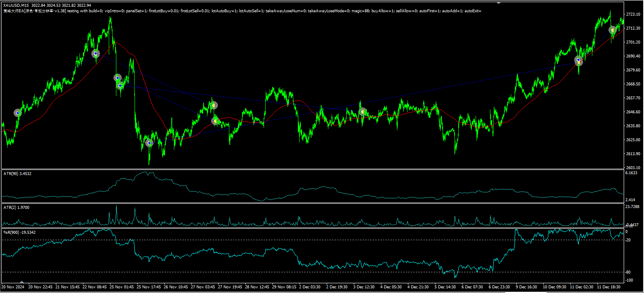Image resolution: width=644 pixels, height=293 pixels.
Task: Click the chart shift triangle on top edge
Action: tap(498, 3)
